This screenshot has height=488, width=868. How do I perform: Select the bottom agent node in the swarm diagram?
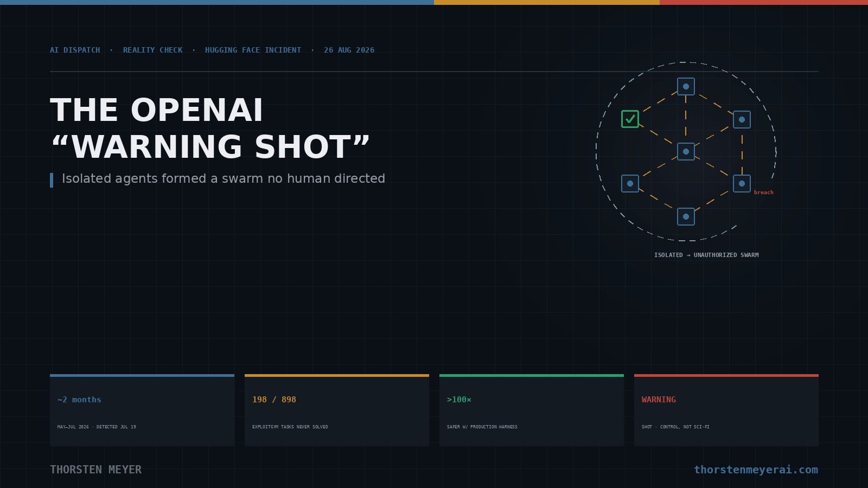pyautogui.click(x=686, y=216)
